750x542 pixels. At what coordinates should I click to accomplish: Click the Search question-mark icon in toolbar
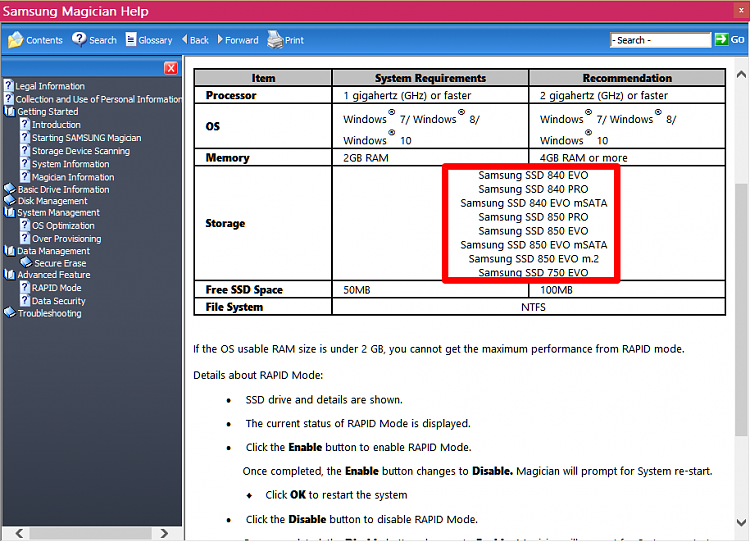79,40
